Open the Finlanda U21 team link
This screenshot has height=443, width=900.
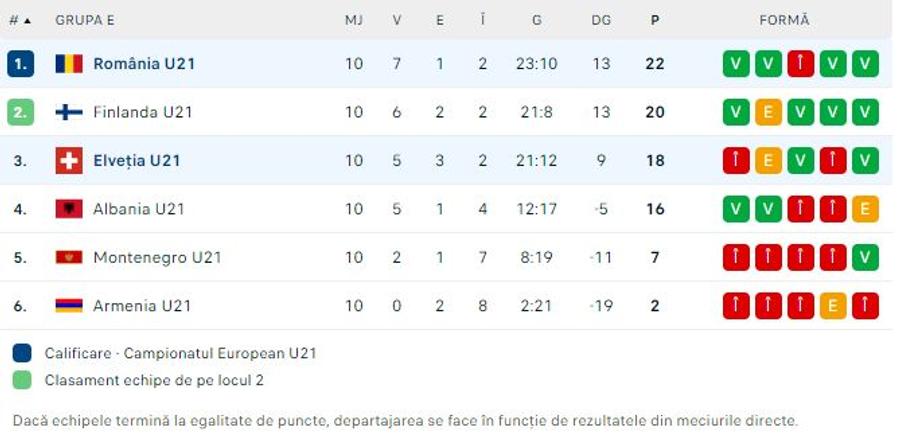pyautogui.click(x=143, y=112)
